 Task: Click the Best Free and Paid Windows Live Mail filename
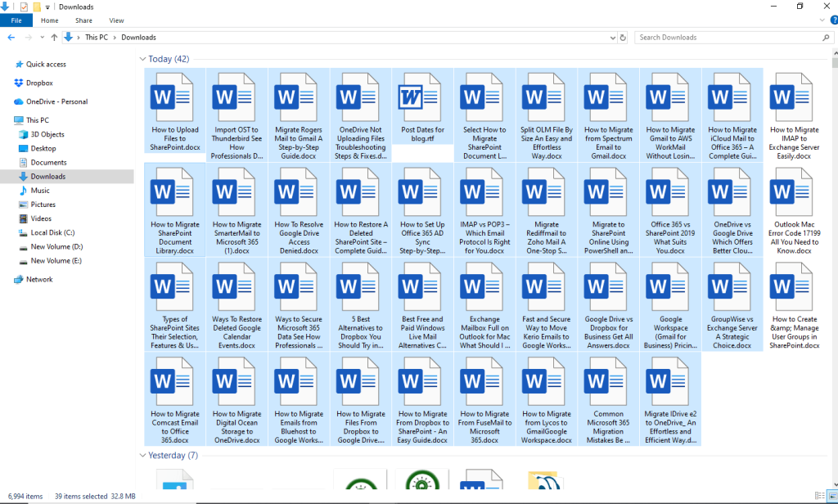[422, 332]
